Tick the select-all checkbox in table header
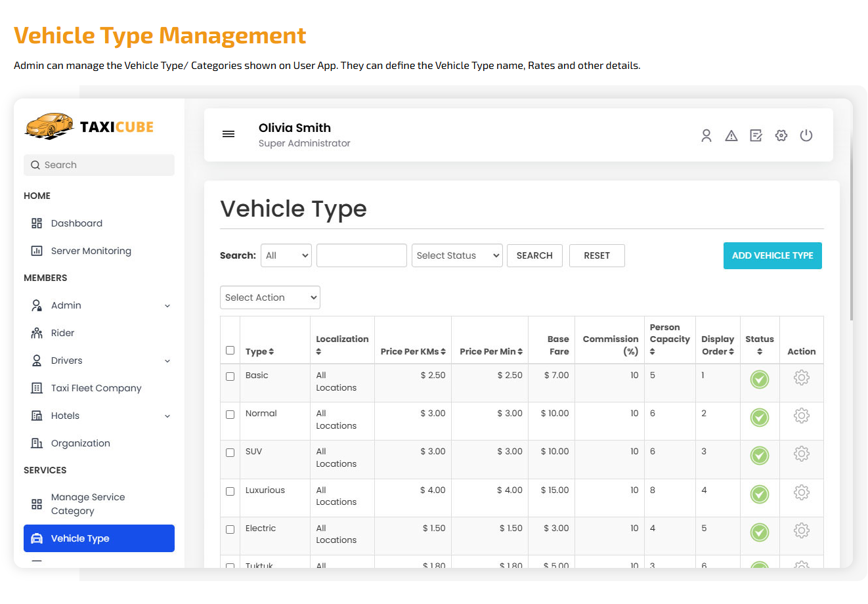Screen dimensions: 868x604 click(x=230, y=350)
